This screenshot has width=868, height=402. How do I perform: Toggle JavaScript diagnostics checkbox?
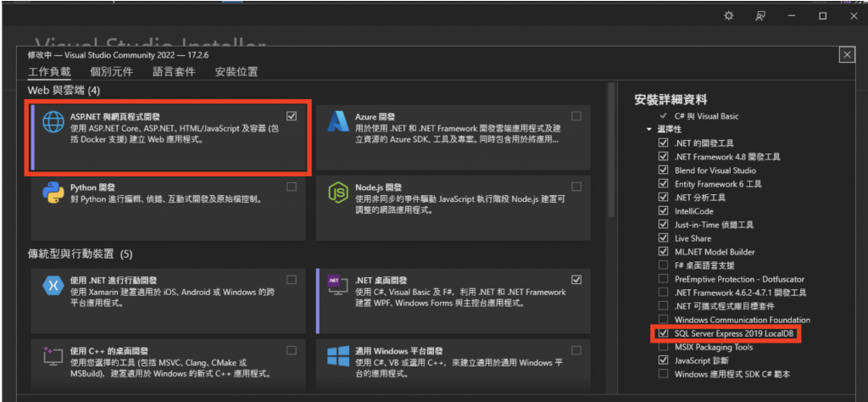[x=663, y=360]
